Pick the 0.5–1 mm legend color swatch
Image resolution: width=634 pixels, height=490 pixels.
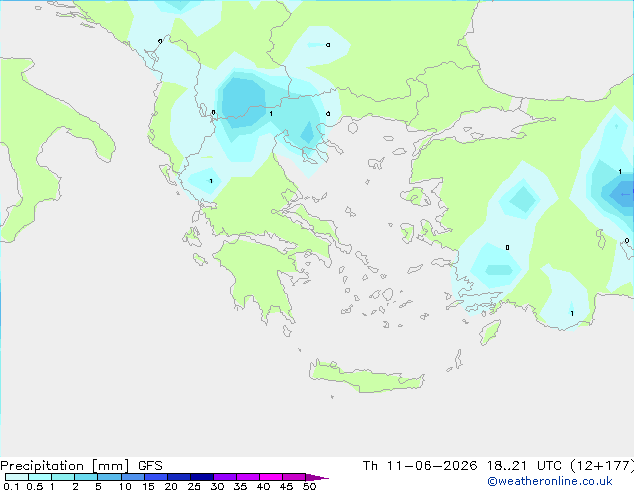40,477
